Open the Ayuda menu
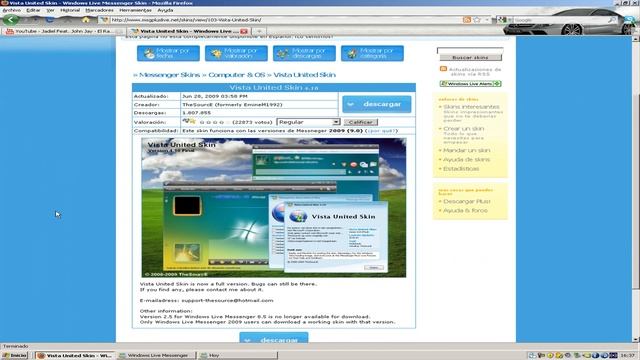The width and height of the screenshot is (640, 360). pos(165,10)
